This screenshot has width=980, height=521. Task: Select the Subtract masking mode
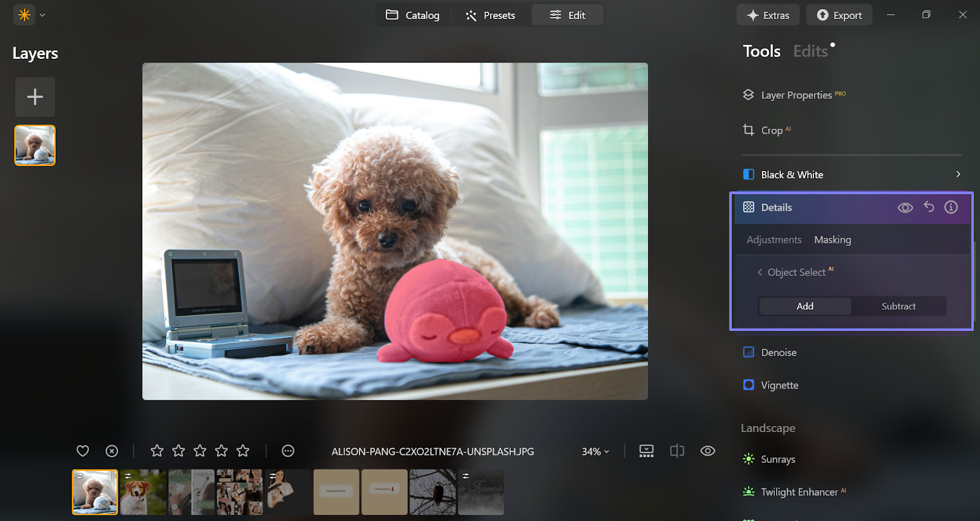898,306
